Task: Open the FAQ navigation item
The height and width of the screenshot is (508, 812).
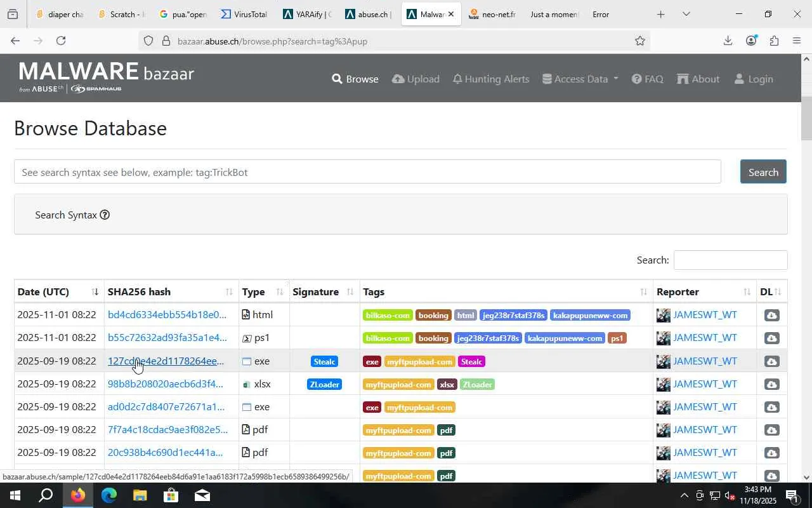Action: (x=648, y=79)
